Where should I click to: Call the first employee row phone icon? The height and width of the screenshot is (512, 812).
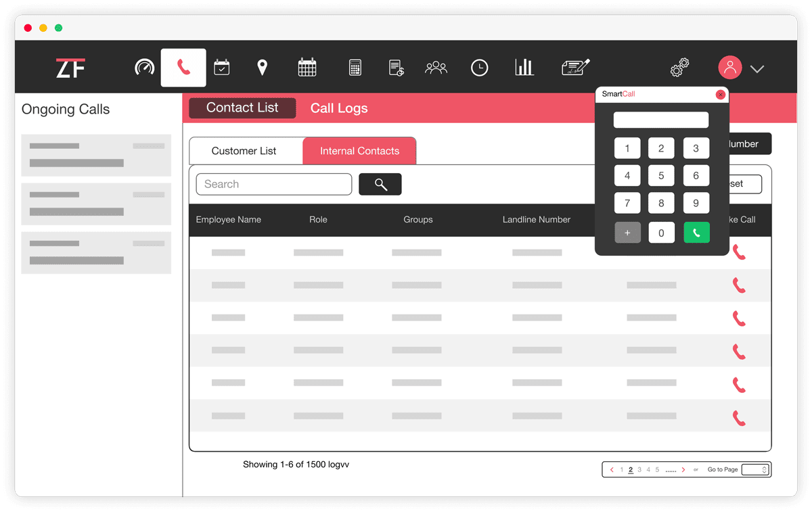[x=739, y=252]
